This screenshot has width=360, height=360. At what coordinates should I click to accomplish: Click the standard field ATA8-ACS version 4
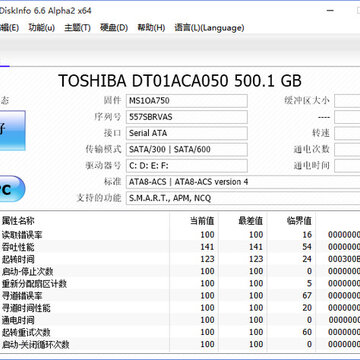[x=243, y=182]
